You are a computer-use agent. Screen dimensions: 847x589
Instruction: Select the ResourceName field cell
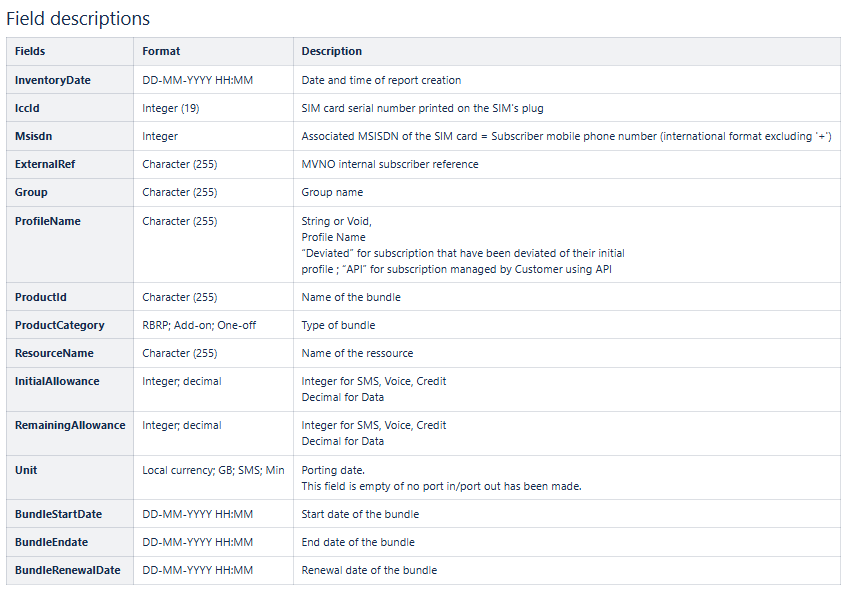tap(70, 353)
